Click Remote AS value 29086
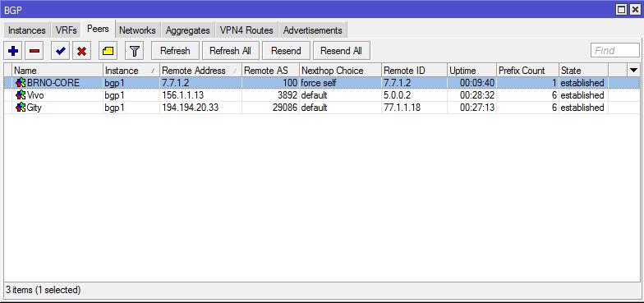This screenshot has height=303, width=644. click(x=284, y=108)
